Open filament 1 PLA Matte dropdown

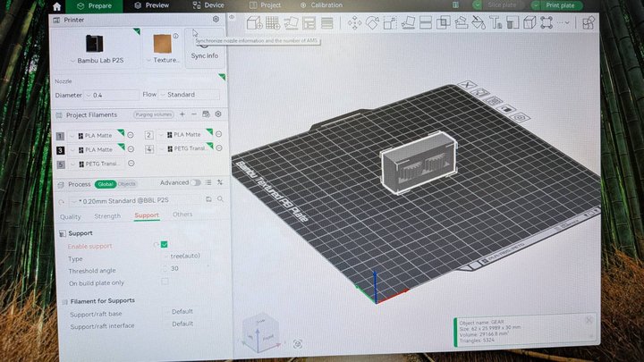tap(96, 136)
